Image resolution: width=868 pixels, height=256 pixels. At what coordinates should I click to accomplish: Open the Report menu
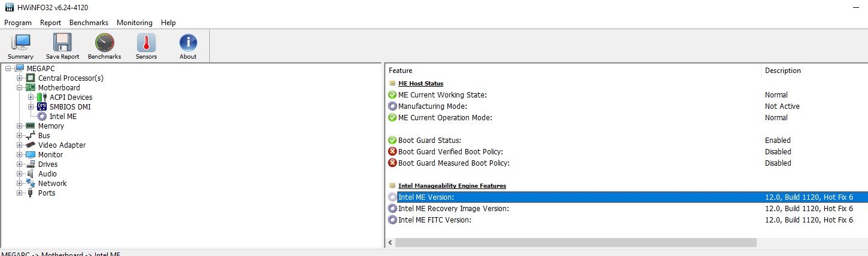coord(50,23)
